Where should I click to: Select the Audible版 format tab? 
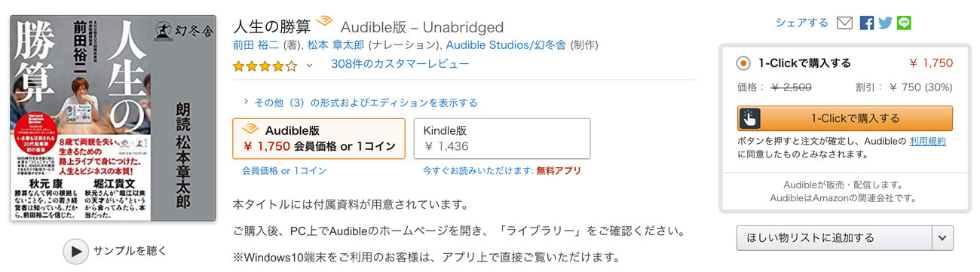pos(319,139)
